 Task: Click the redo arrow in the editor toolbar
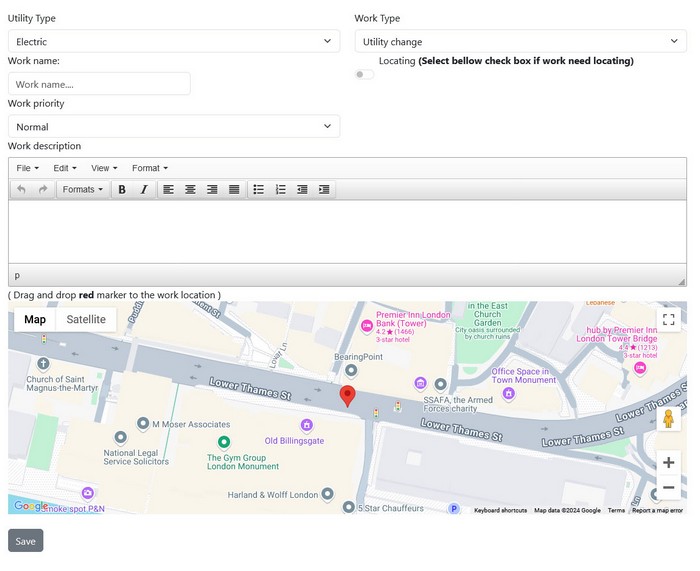coord(43,190)
